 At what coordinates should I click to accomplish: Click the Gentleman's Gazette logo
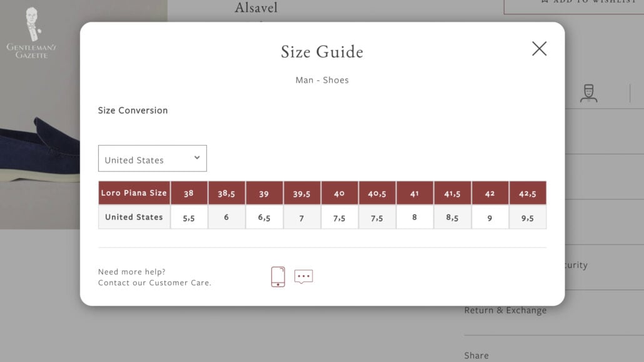click(31, 33)
